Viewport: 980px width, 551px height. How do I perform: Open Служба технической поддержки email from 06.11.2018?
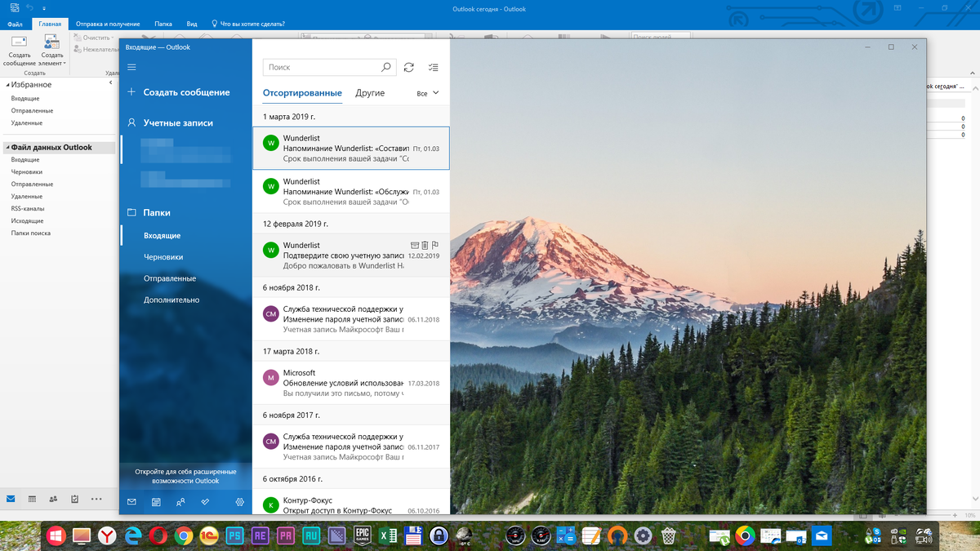coord(351,319)
